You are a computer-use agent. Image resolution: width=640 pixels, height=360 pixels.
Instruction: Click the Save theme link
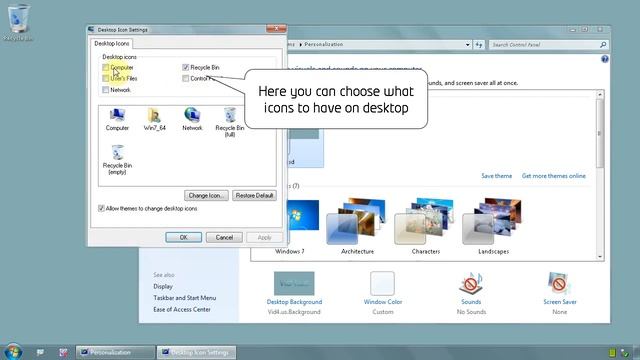point(496,176)
